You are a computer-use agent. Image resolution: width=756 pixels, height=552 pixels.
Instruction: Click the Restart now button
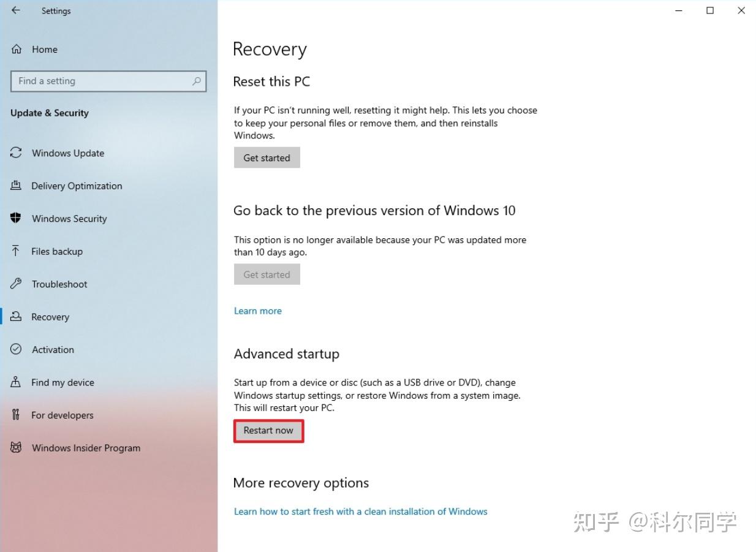[x=268, y=431]
